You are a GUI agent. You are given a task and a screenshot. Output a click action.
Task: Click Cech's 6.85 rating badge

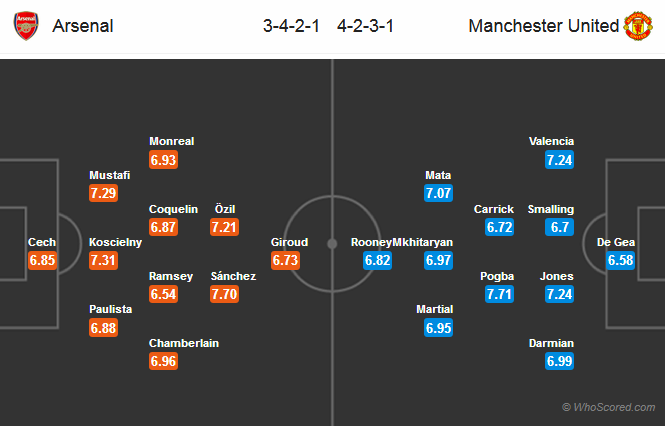[x=43, y=260]
